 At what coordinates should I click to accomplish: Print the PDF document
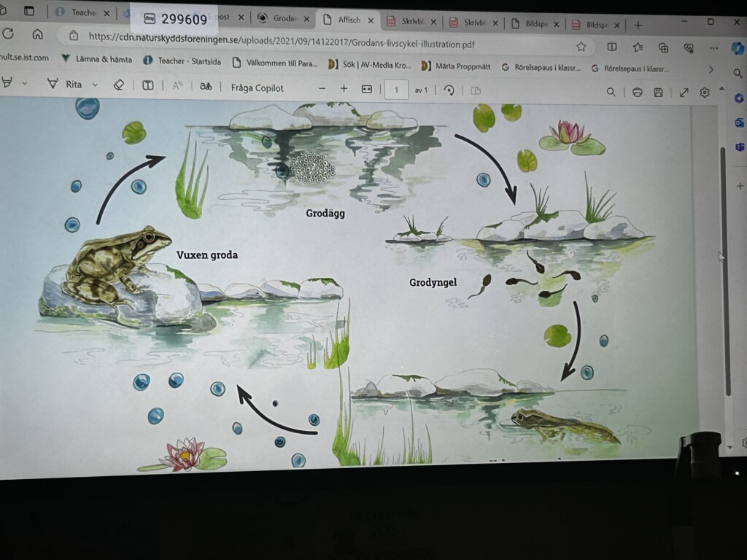pos(637,93)
